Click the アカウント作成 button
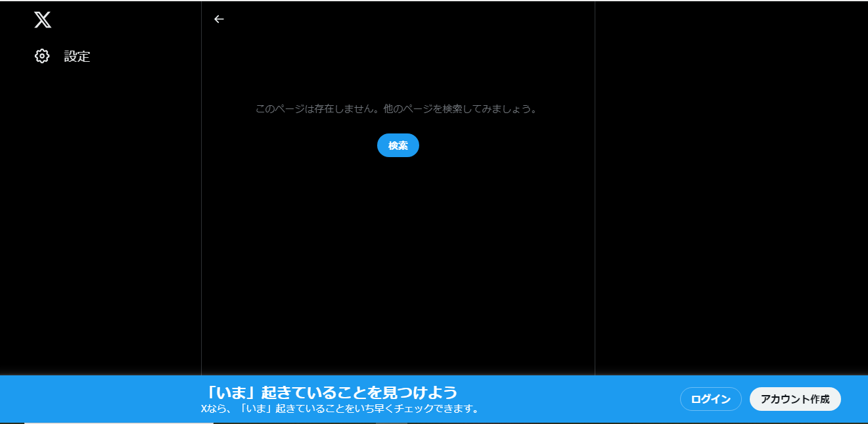This screenshot has height=424, width=868. [794, 399]
